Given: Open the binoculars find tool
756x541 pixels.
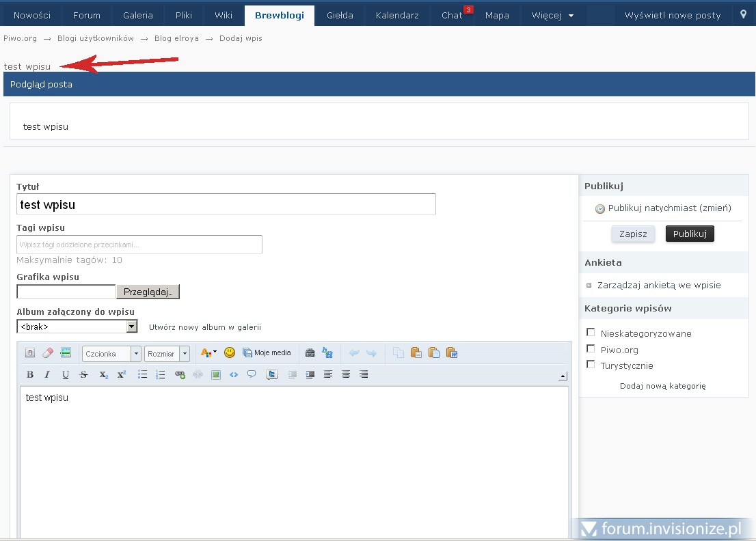Looking at the screenshot, I should [x=310, y=352].
